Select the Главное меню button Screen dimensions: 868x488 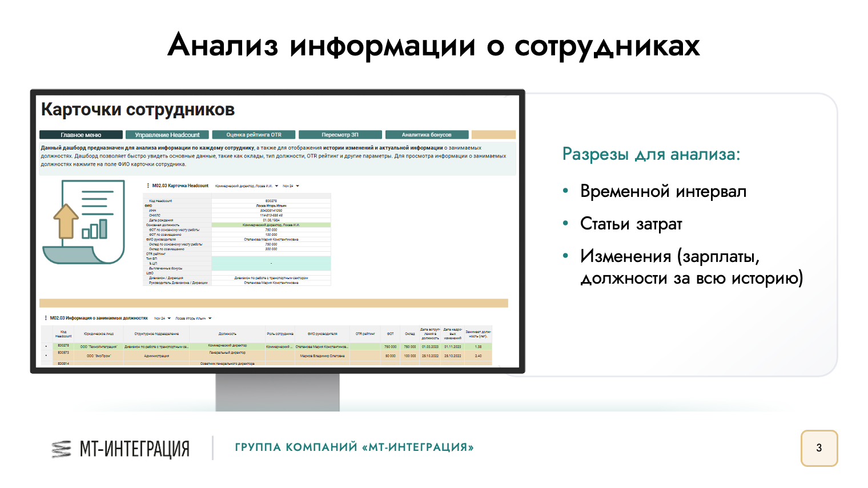[x=80, y=135]
